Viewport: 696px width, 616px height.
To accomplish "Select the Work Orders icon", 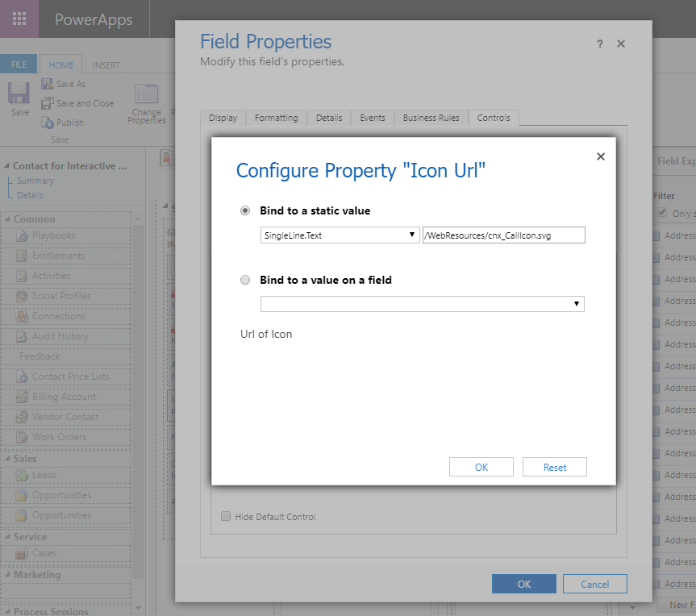I will [22, 437].
